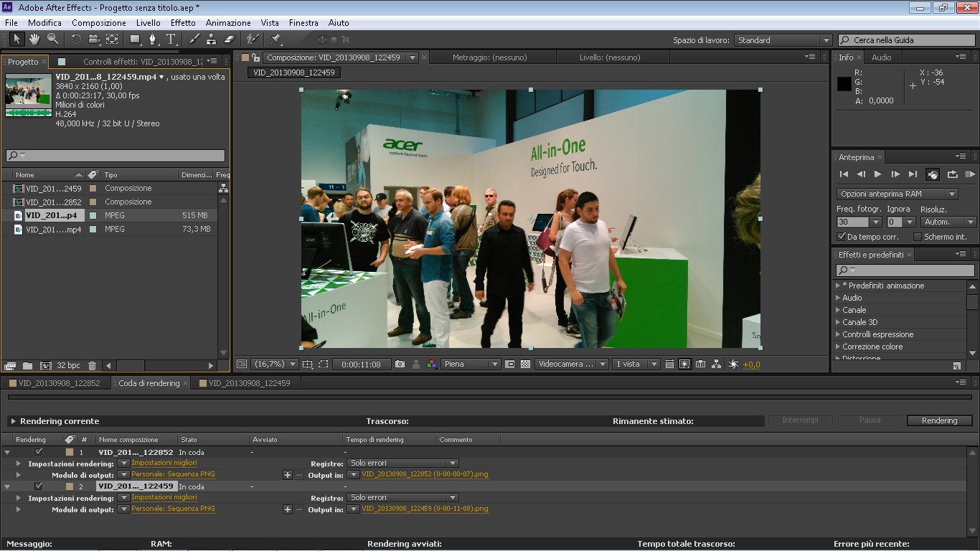Screen dimensions: 980x551
Task: Go to last frame in Anteprima
Action: click(x=913, y=174)
